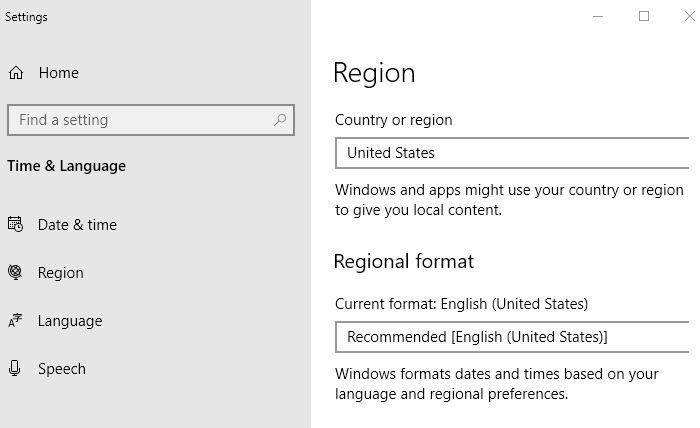Click the Region globe icon
The image size is (700, 428).
15,272
